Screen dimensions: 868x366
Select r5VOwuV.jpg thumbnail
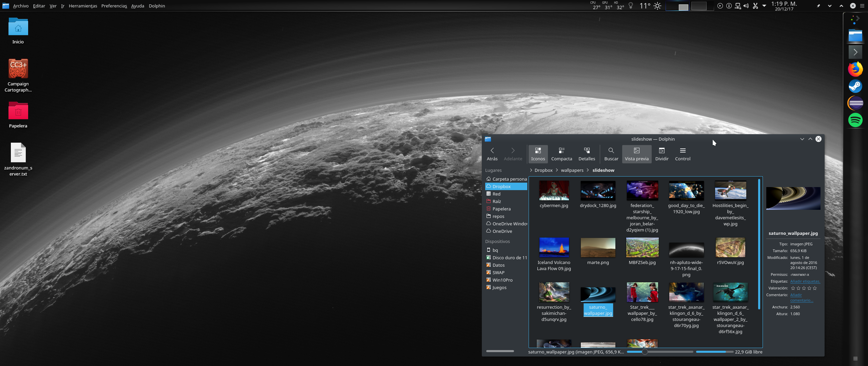pos(730,247)
